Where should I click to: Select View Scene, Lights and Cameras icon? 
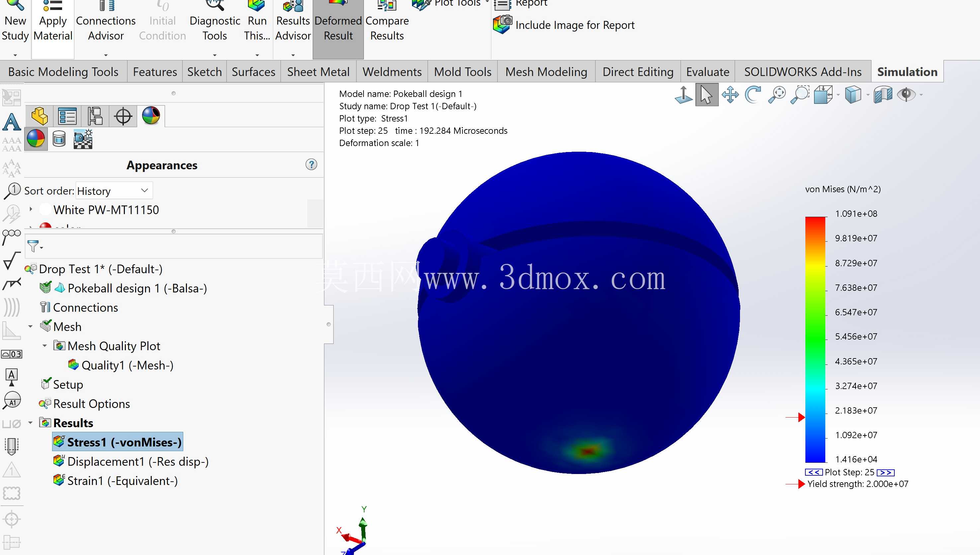(x=83, y=139)
